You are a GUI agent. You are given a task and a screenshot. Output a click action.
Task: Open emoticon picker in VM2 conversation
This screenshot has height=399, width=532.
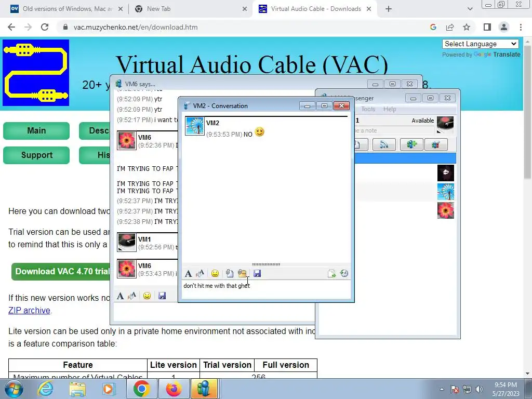coord(215,273)
